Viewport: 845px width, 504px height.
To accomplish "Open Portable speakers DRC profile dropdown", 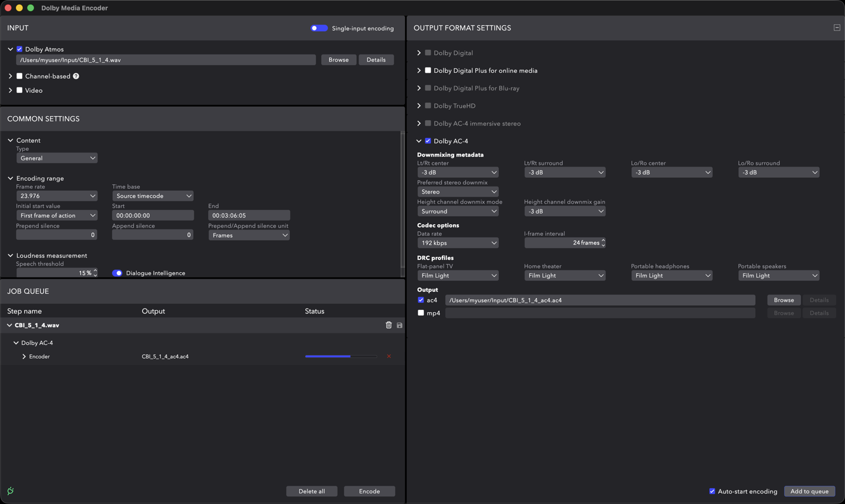I will [x=779, y=276].
